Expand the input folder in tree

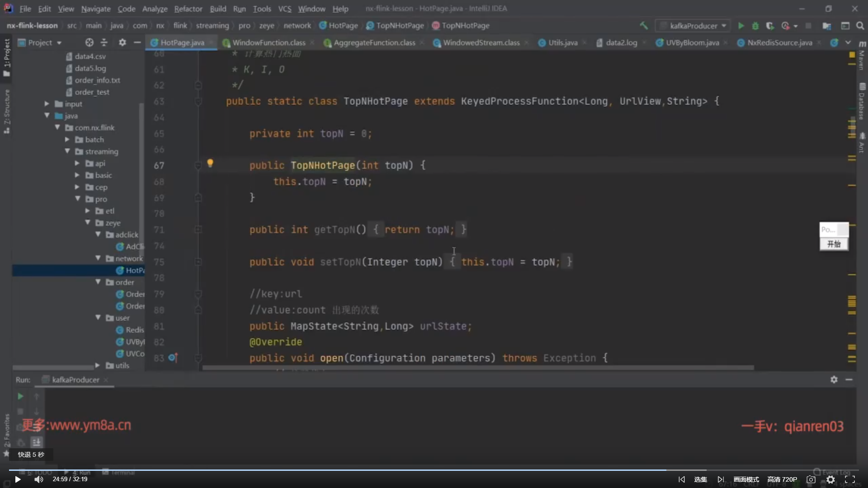pyautogui.click(x=47, y=104)
